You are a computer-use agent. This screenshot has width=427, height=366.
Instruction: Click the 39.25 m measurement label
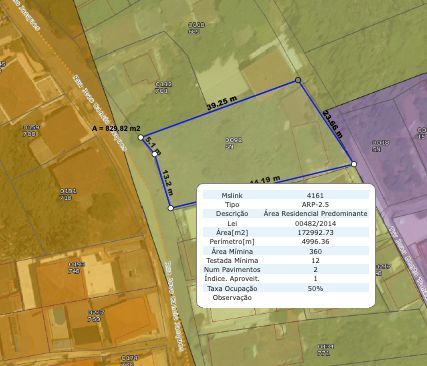click(x=222, y=103)
